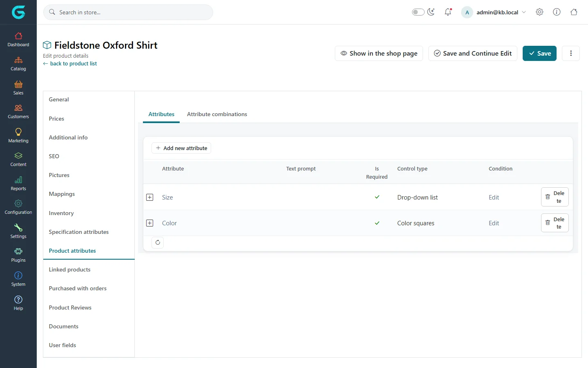
Task: Edit condition for Color attribute
Action: [494, 223]
